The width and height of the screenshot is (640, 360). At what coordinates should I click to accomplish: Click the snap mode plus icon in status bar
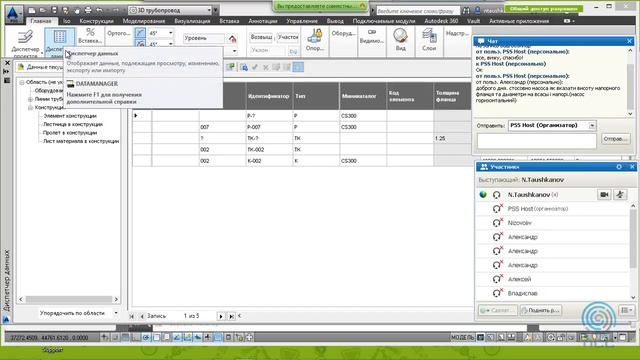tap(105, 337)
